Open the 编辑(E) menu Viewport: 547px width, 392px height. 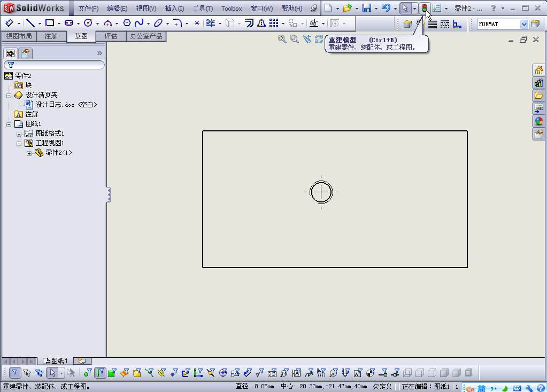point(117,9)
